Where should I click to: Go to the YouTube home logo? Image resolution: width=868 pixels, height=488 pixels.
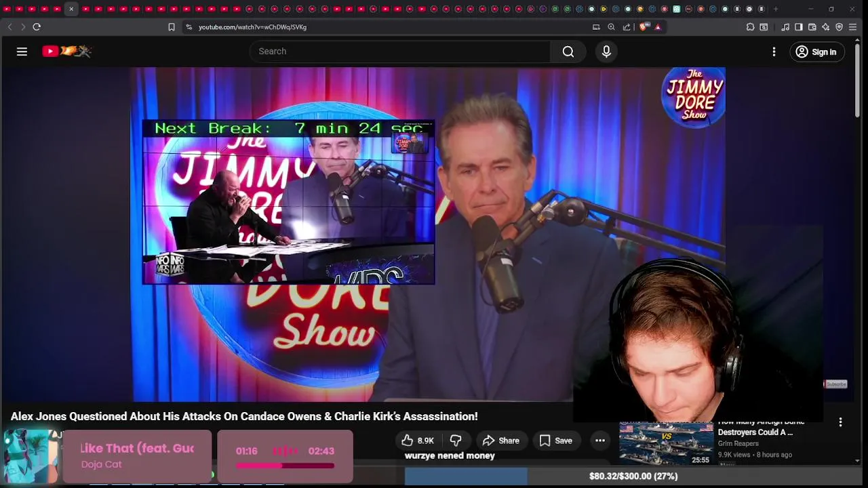tap(66, 52)
